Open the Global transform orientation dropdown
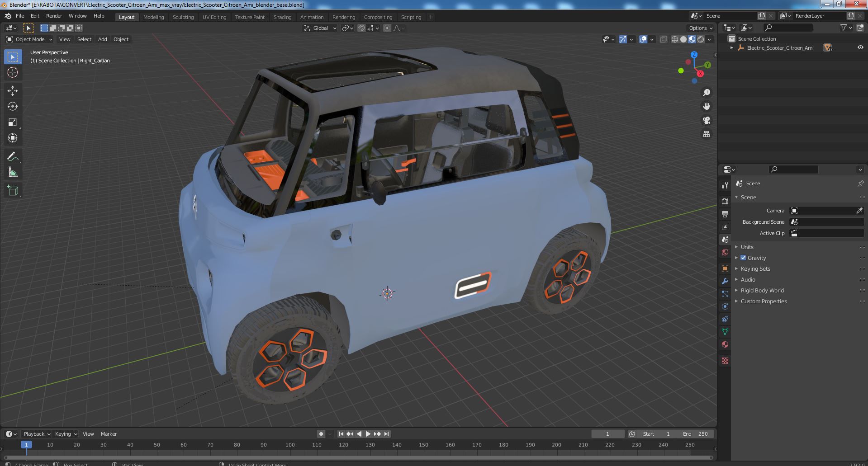Image resolution: width=868 pixels, height=466 pixels. click(x=320, y=28)
